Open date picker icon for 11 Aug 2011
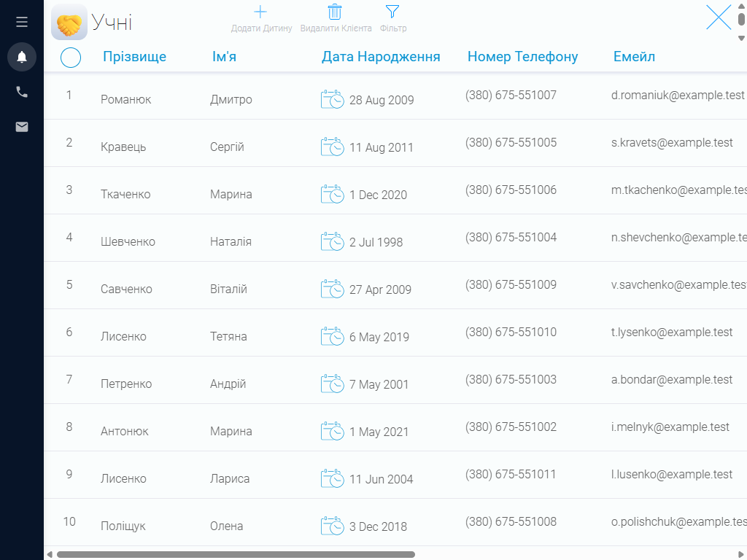Screen dimensions: 747x560 (333, 147)
